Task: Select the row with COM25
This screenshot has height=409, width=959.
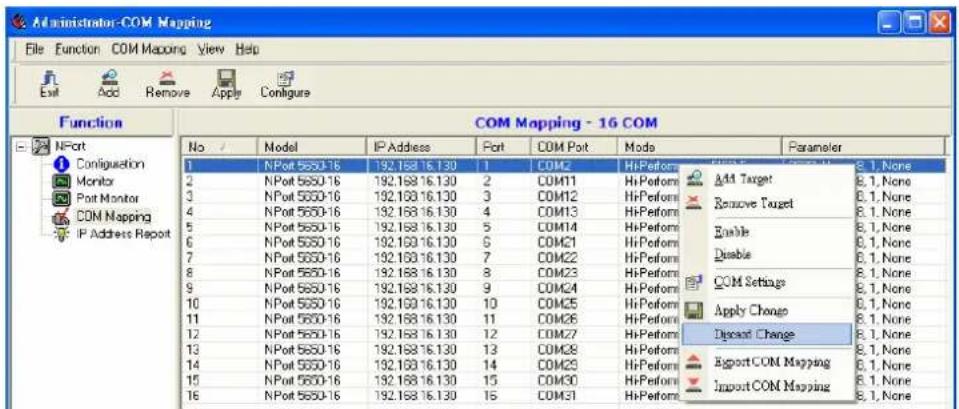Action: (563, 303)
